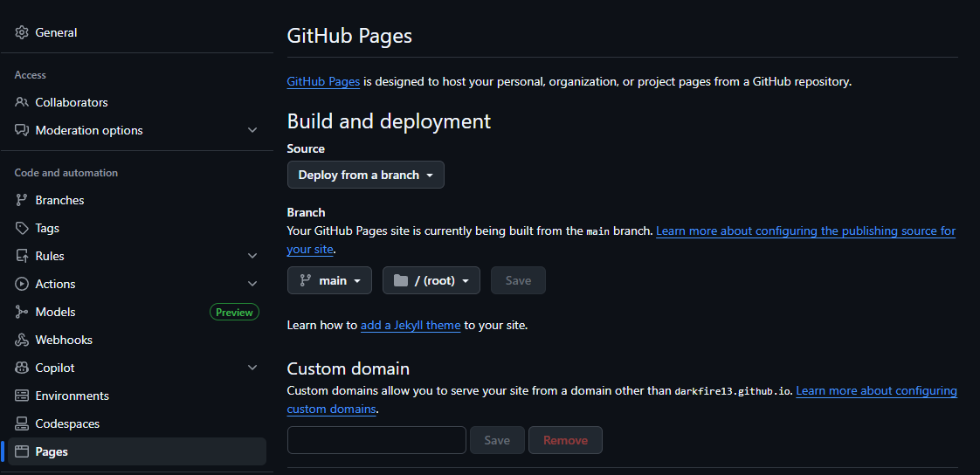The image size is (980, 475).
Task: Click the Models icon in sidebar
Action: (22, 312)
